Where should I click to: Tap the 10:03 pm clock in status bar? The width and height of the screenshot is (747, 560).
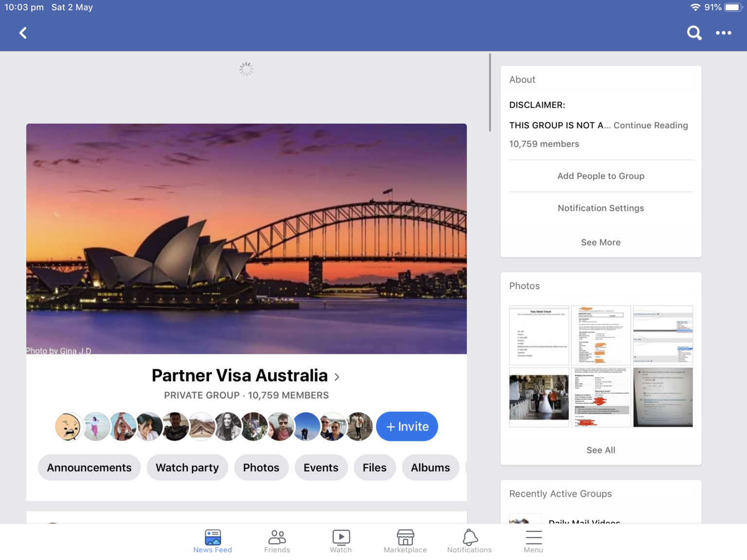[x=24, y=7]
